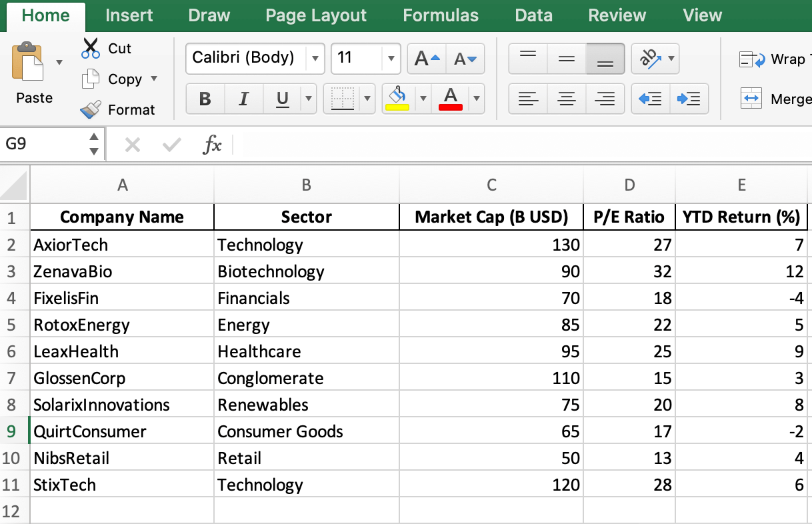The image size is (812, 524).
Task: Open the Review tab
Action: tap(617, 15)
